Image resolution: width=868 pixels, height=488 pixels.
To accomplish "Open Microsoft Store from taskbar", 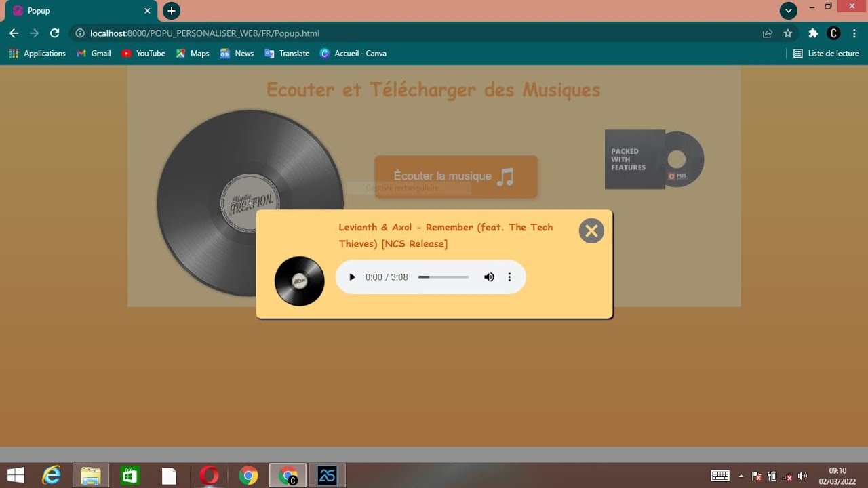I will click(130, 476).
